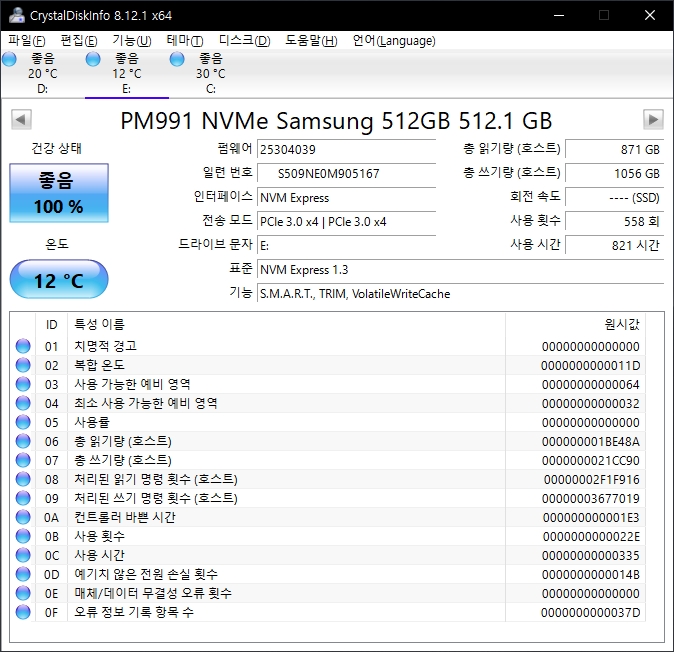Image resolution: width=674 pixels, height=652 pixels.
Task: Click status orb for 오류 정보 기록 항목 수
Action: click(23, 612)
